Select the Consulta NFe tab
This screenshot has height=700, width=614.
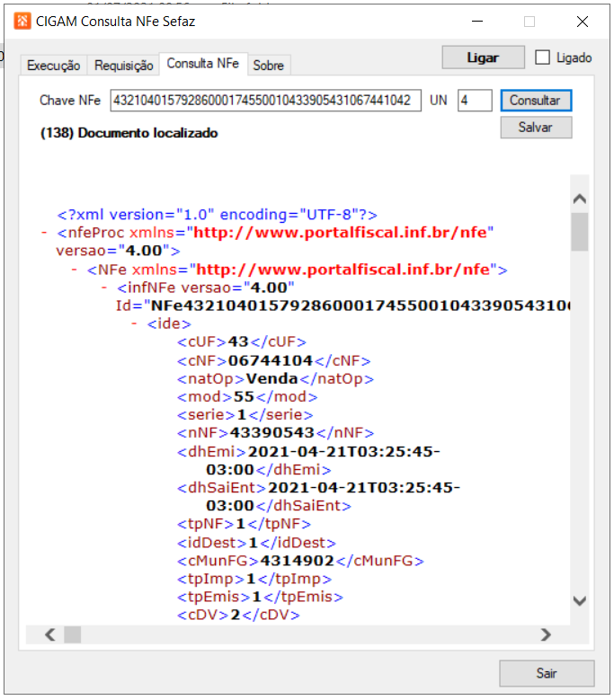coord(203,64)
